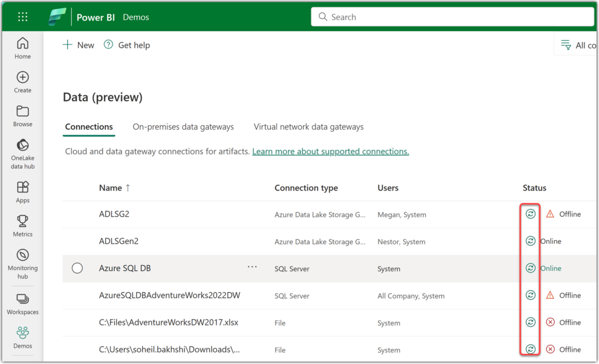The height and width of the screenshot is (364, 599).
Task: Open Browse in the sidebar
Action: 23,116
